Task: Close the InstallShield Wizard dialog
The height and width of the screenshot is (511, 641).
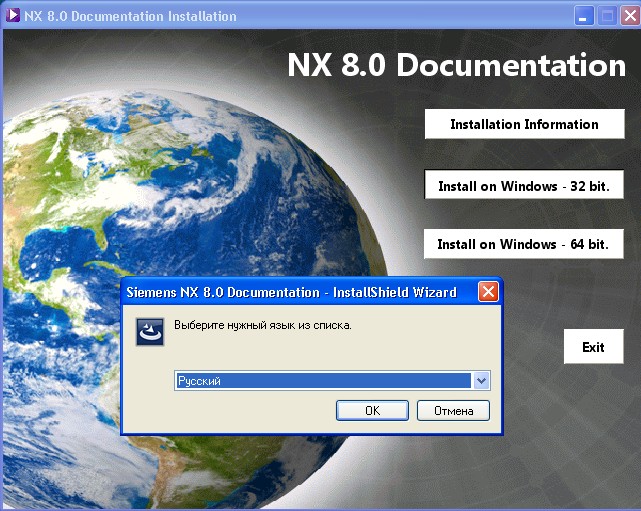Action: pyautogui.click(x=488, y=292)
